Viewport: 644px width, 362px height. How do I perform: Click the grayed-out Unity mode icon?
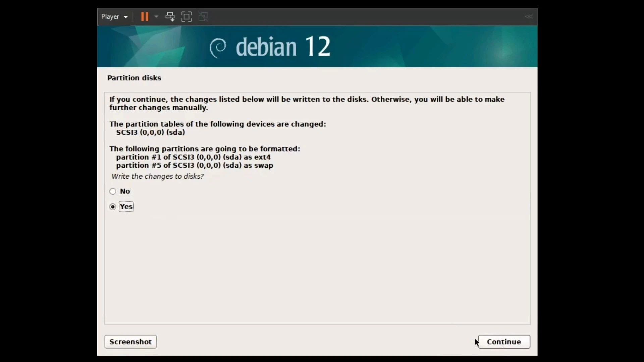203,17
